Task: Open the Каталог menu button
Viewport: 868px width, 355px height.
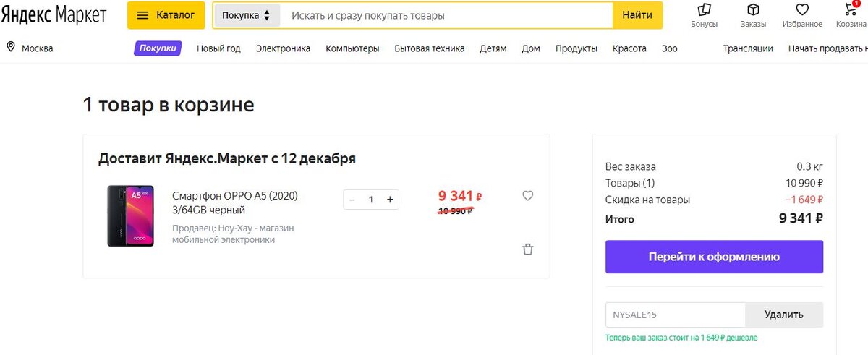Action: tap(166, 15)
